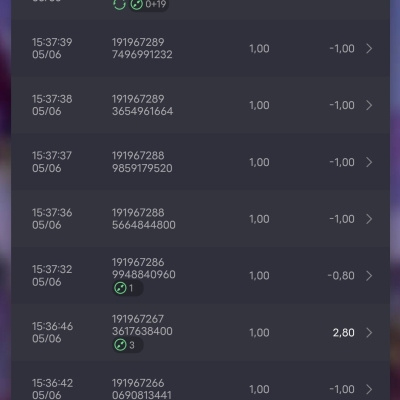Image resolution: width=400 pixels, height=400 pixels.
Task: Click round ID 191967266 0690813441
Action: 142,389
